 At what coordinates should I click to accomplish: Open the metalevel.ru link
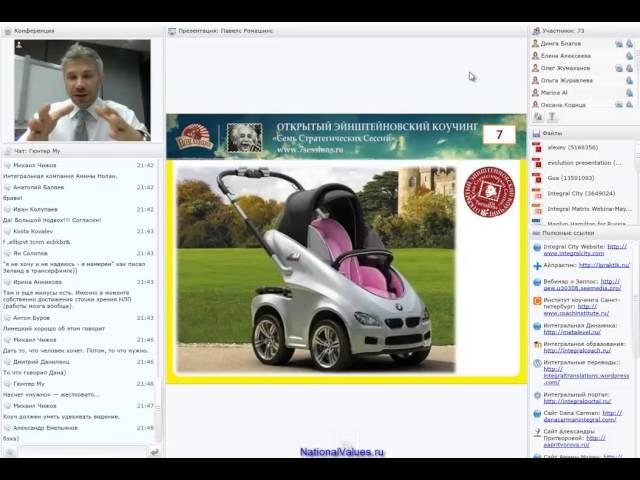[572, 332]
